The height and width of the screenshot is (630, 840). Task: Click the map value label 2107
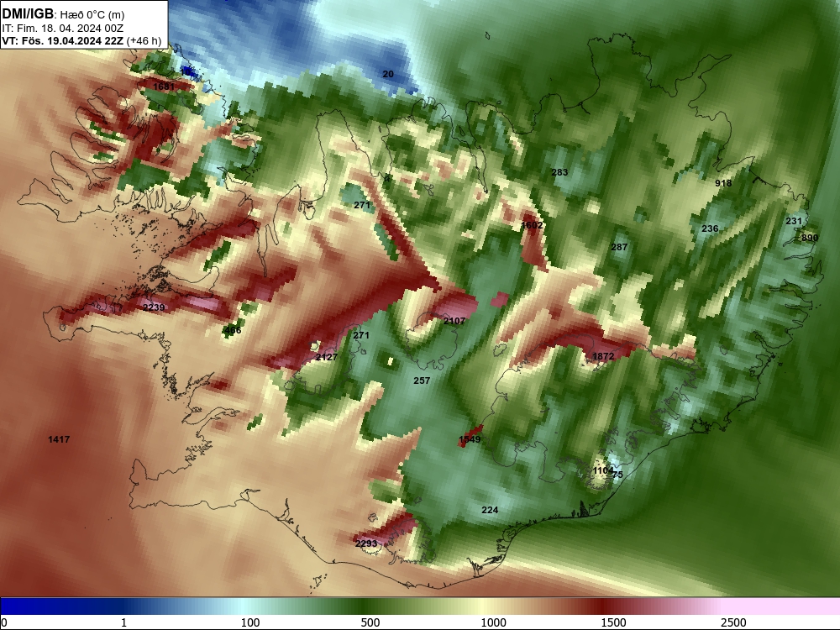[454, 320]
